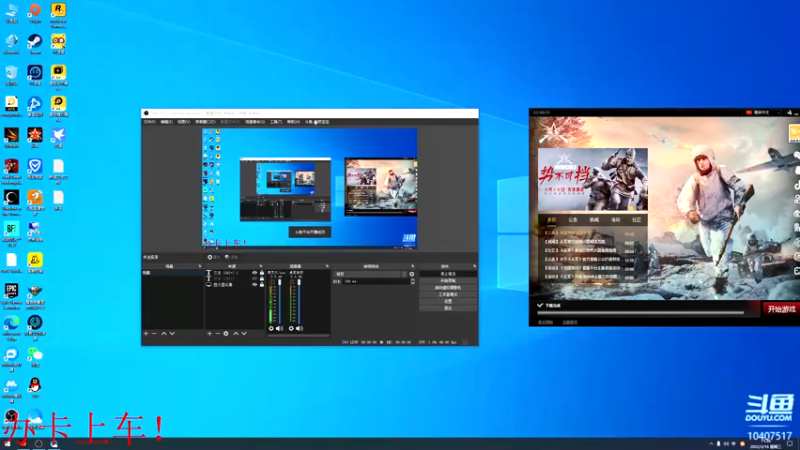The width and height of the screenshot is (800, 450).
Task: Open scene transition properties gear
Action: (412, 274)
